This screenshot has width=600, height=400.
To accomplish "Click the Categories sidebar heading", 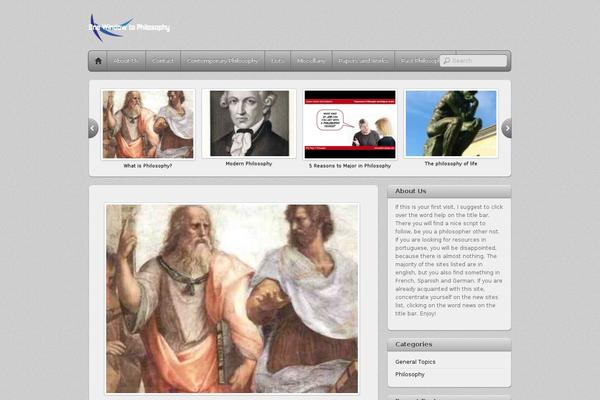I will tap(414, 344).
